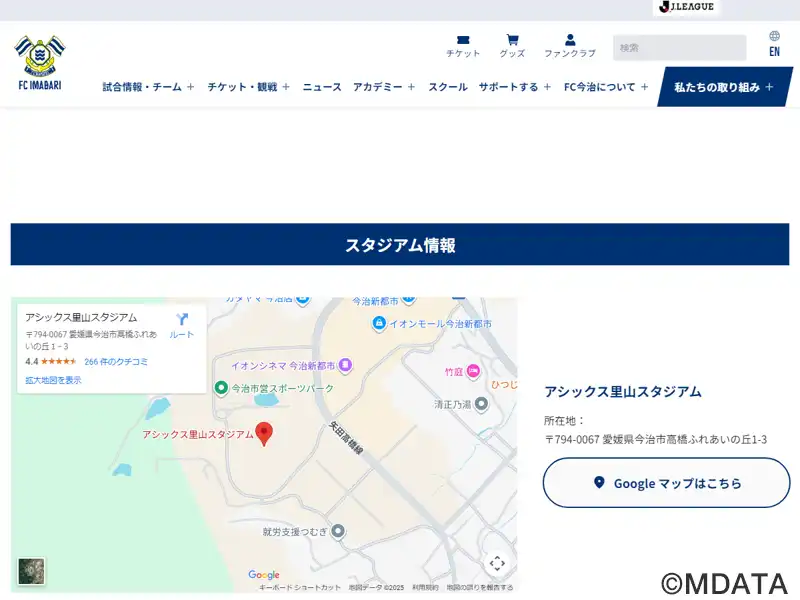Open the チケット ticket icon
Viewport: 800px width, 600px height.
[x=463, y=46]
